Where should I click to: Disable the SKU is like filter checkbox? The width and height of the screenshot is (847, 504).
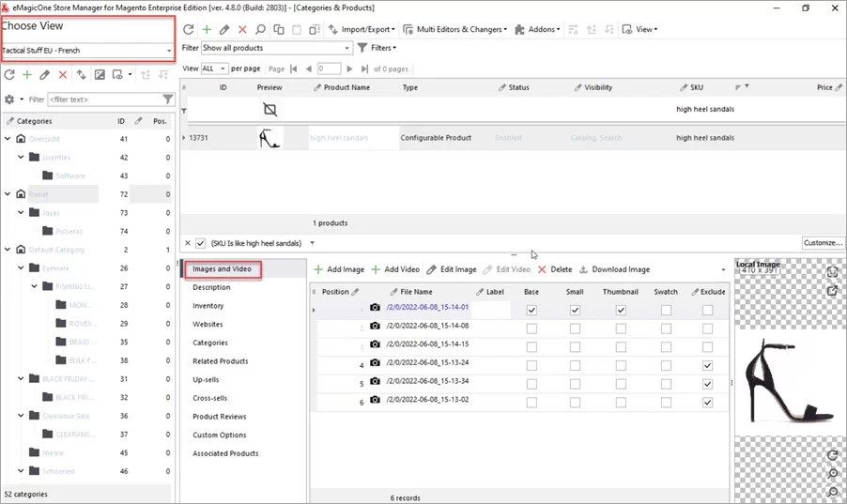click(x=200, y=243)
